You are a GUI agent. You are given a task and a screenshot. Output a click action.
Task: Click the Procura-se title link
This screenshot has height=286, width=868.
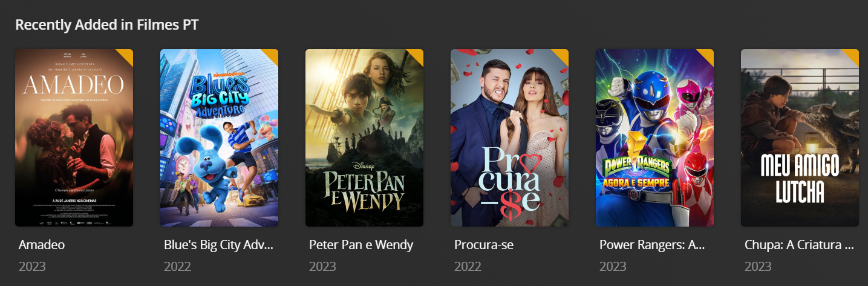pos(484,245)
